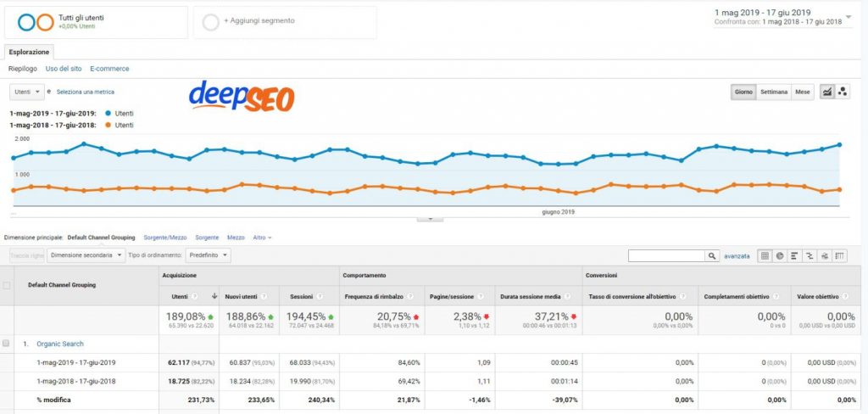The image size is (868, 414).
Task: Set chart granularity to Settimana
Action: click(773, 92)
